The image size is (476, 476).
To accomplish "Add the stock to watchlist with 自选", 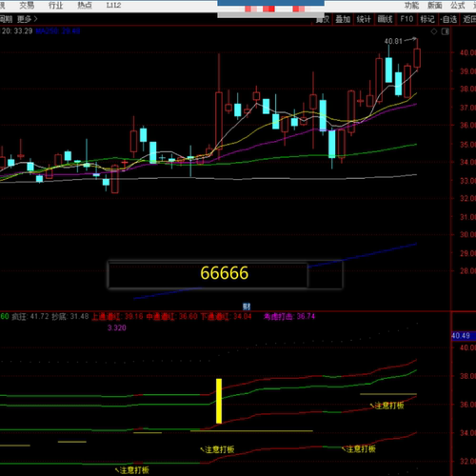I will [448, 19].
